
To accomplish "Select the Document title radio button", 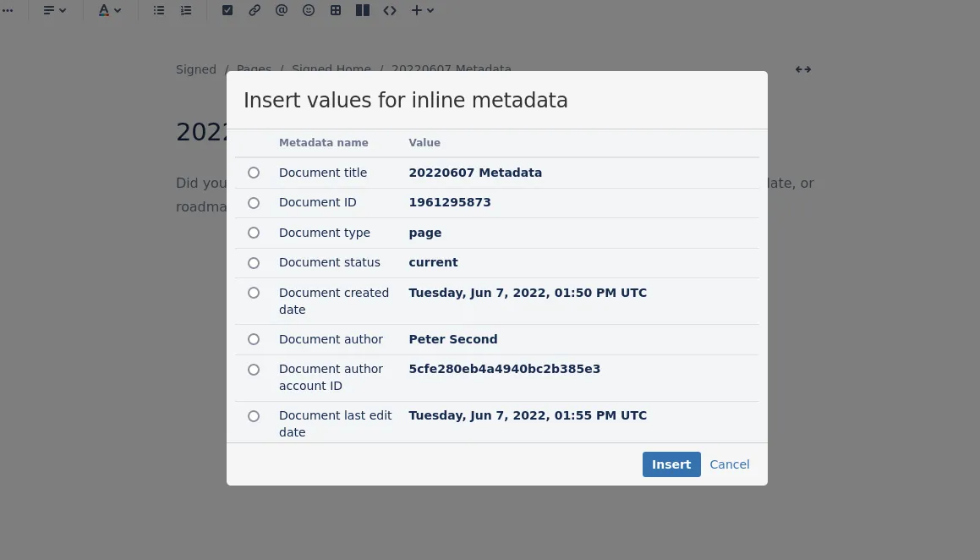I will click(x=253, y=173).
